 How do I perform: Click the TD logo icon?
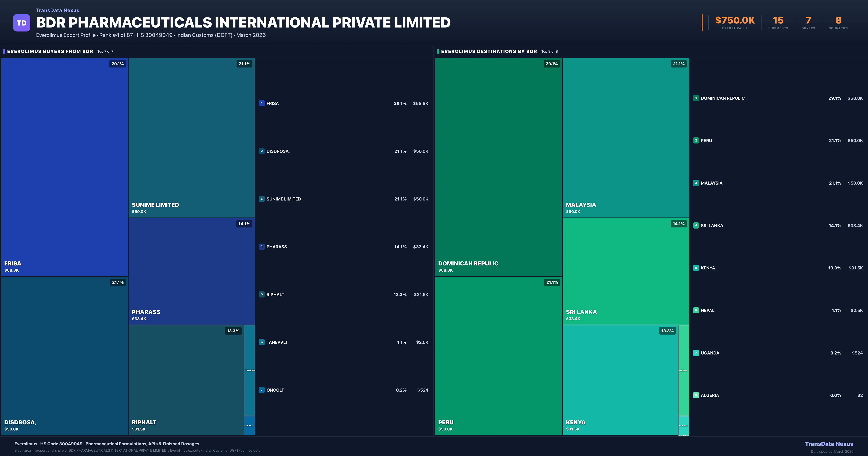[x=22, y=23]
